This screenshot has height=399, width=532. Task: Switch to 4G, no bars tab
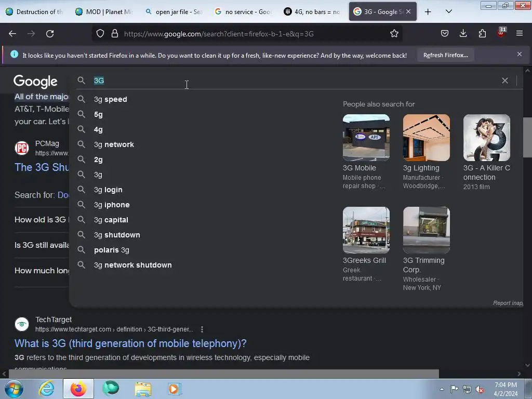(313, 11)
